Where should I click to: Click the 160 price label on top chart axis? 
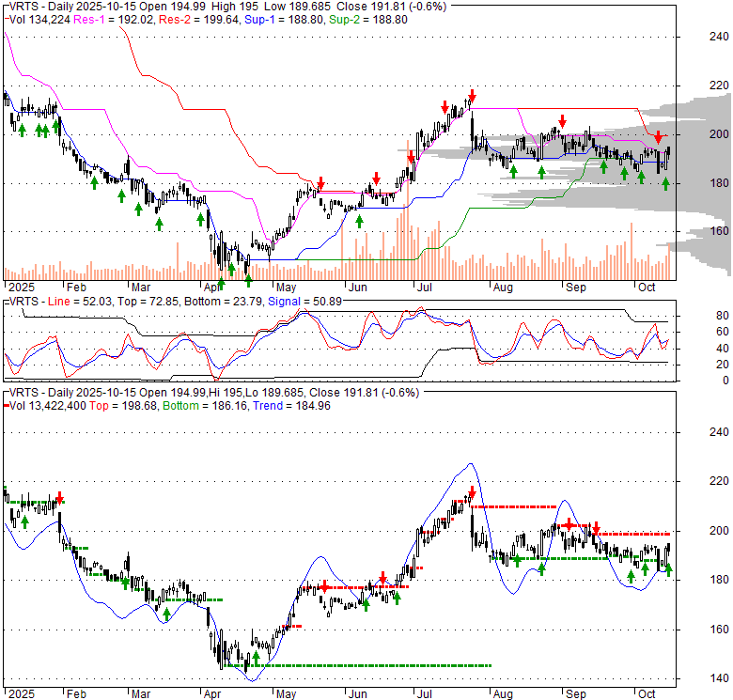pos(719,231)
